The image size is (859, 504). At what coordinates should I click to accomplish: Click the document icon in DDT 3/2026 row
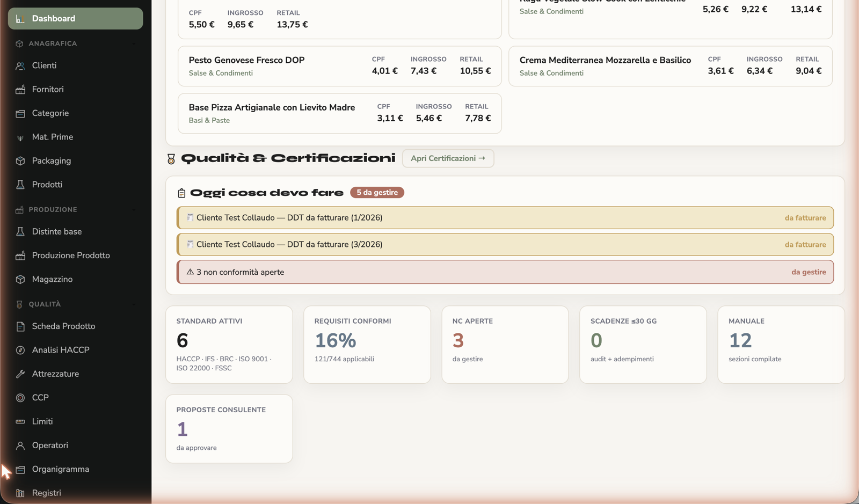pyautogui.click(x=190, y=244)
